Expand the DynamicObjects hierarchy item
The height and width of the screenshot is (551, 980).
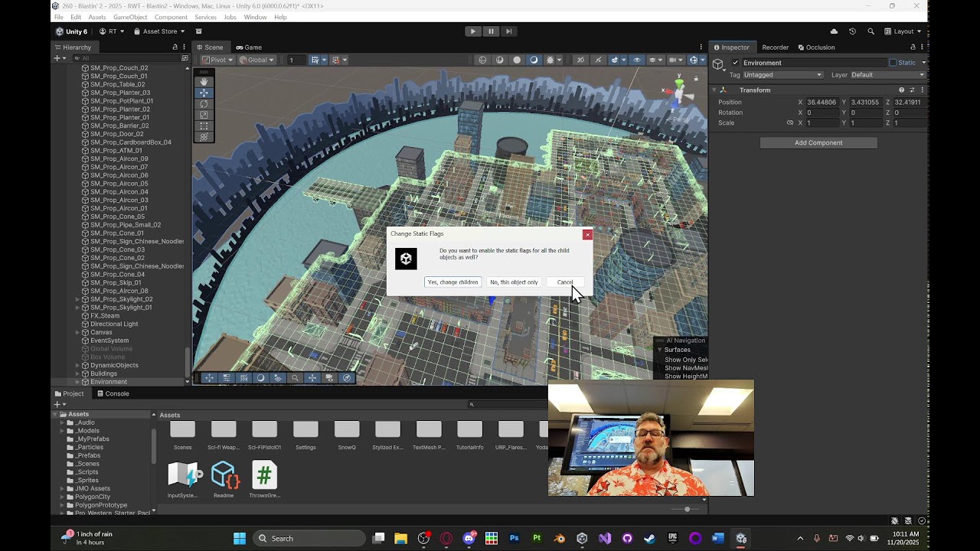pos(77,366)
